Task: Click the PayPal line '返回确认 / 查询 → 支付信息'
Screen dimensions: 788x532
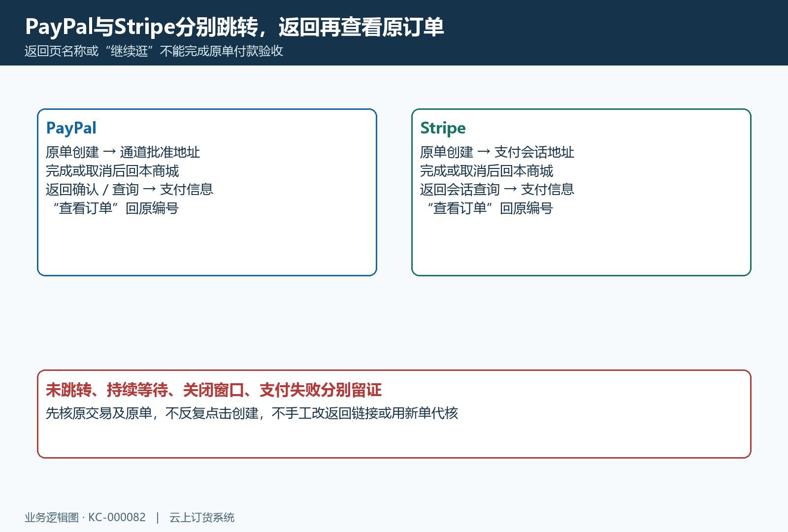Action: 130,190
